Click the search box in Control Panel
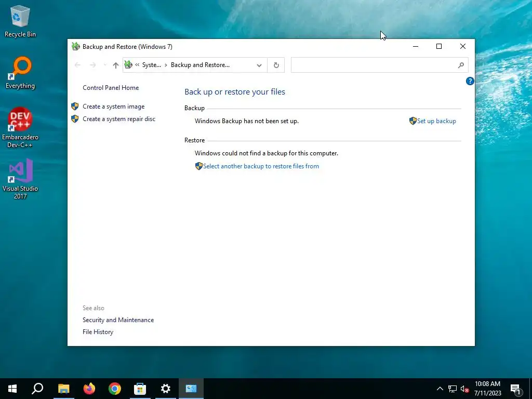532x399 pixels. tap(380, 65)
